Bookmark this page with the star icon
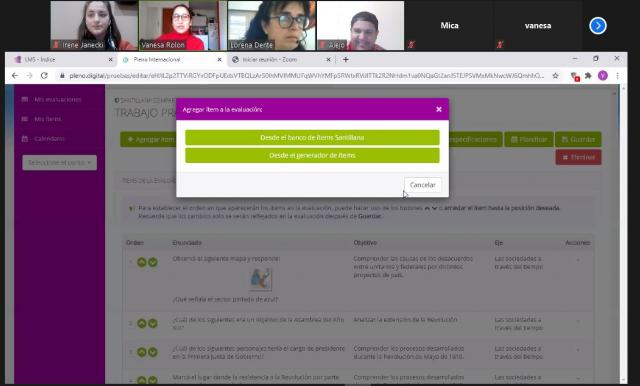This screenshot has height=386, width=640. tap(555, 75)
